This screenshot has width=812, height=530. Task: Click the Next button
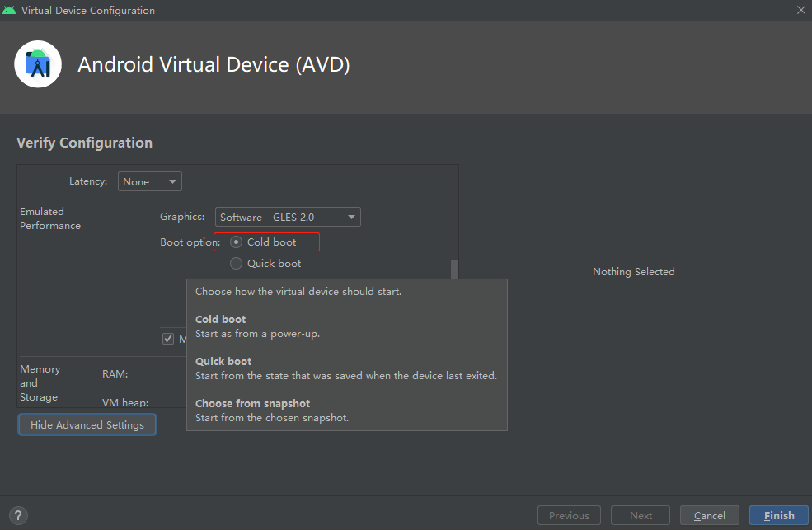point(641,515)
